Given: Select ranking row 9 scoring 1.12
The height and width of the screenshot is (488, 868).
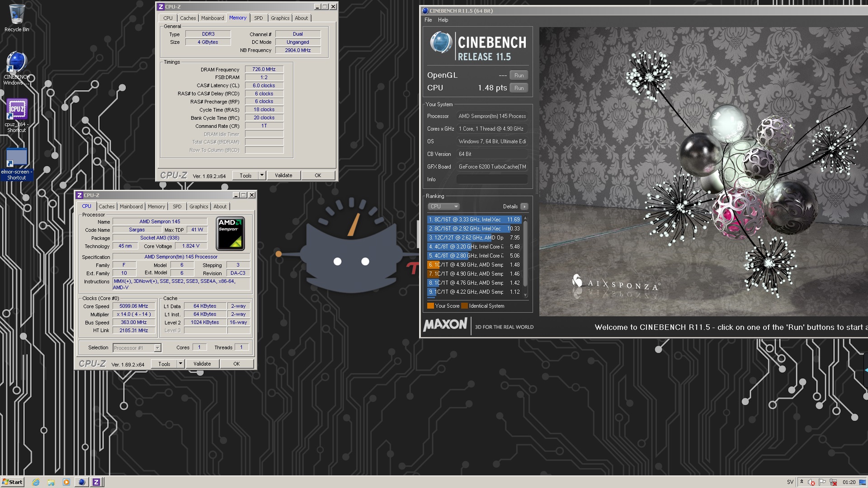Looking at the screenshot, I should click(x=474, y=292).
